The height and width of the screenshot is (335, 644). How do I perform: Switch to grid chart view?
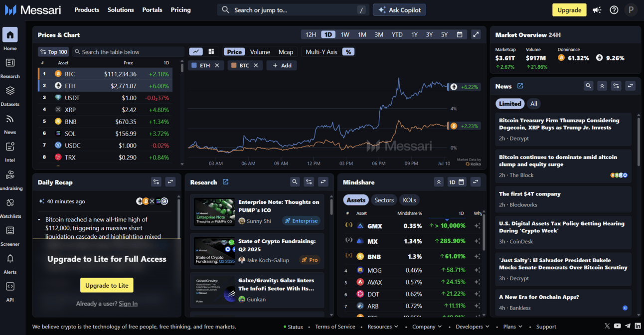point(211,51)
